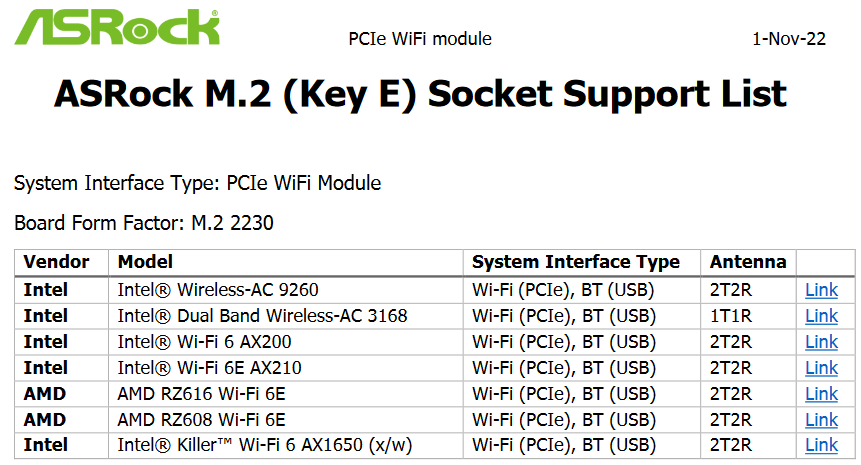Click the Model column header
Viewport: 861px width, 465px height.
click(146, 262)
